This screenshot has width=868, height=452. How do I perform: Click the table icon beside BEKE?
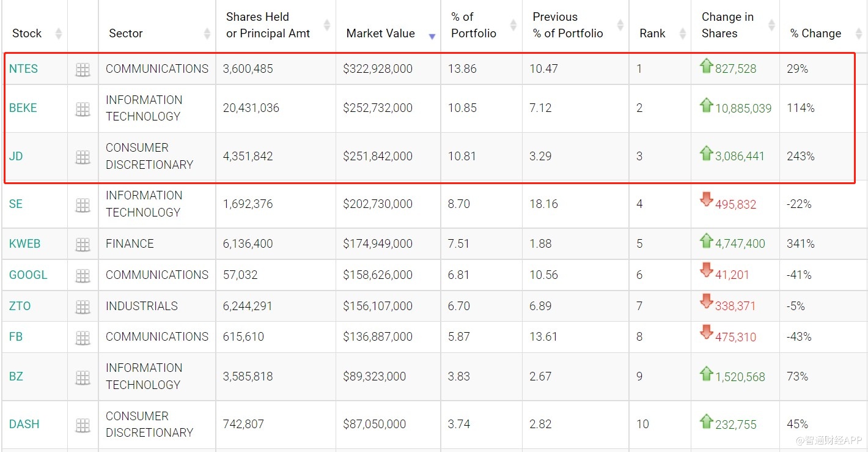[x=83, y=109]
